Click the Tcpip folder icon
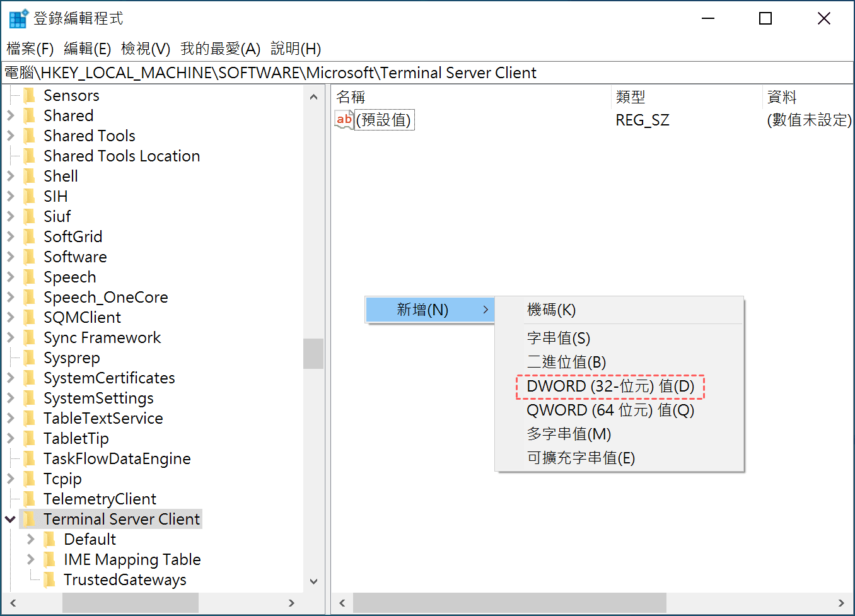Viewport: 855px width, 616px height. 29,479
